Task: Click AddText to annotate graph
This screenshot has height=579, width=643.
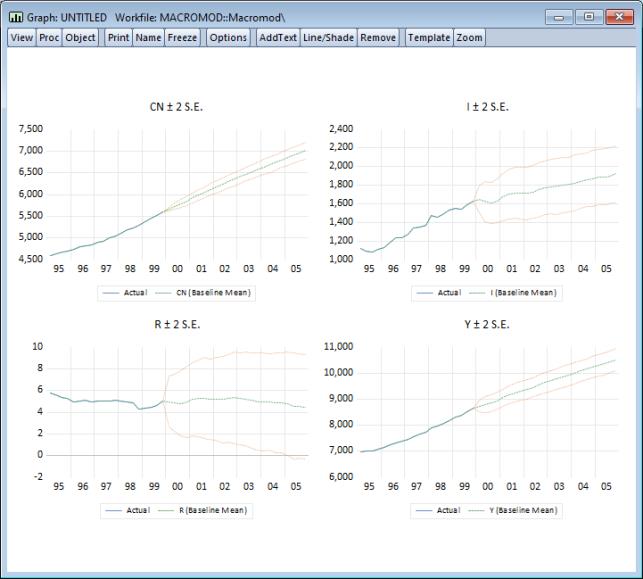Action: [x=277, y=37]
